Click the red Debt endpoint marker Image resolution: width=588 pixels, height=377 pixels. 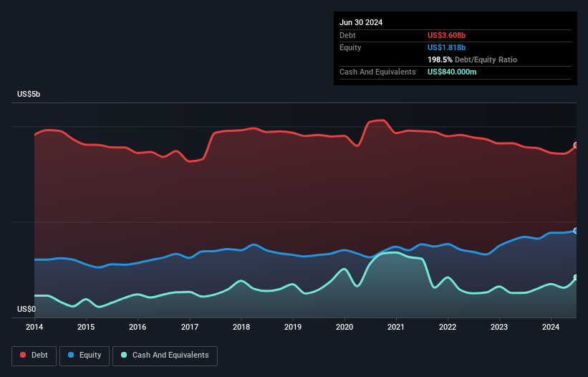point(577,145)
